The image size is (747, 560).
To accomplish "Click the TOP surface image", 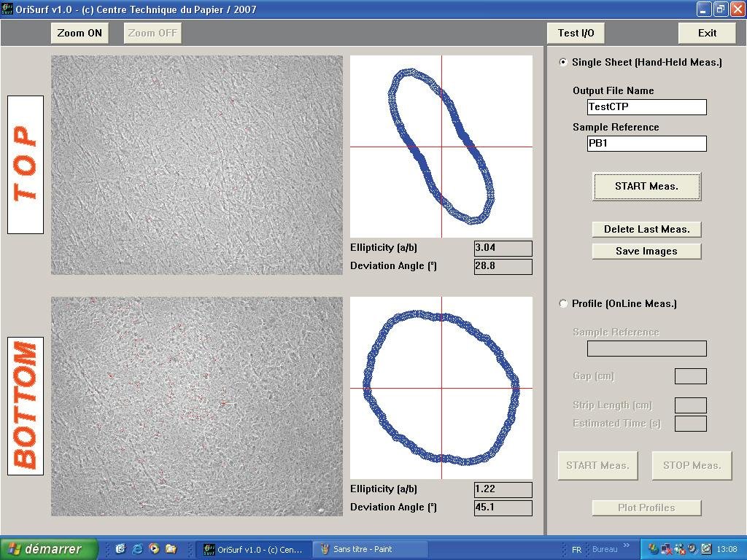I will pos(197,165).
